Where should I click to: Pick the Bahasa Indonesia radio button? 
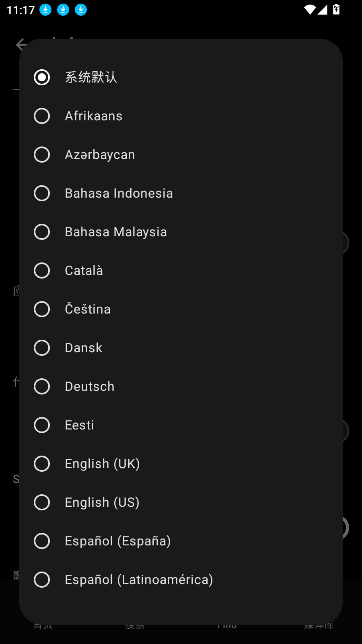point(42,193)
